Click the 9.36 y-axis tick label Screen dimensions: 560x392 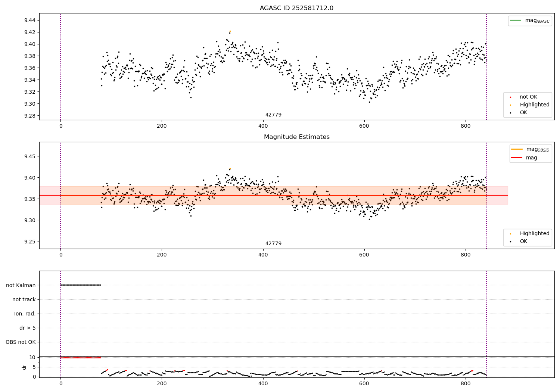(x=29, y=68)
